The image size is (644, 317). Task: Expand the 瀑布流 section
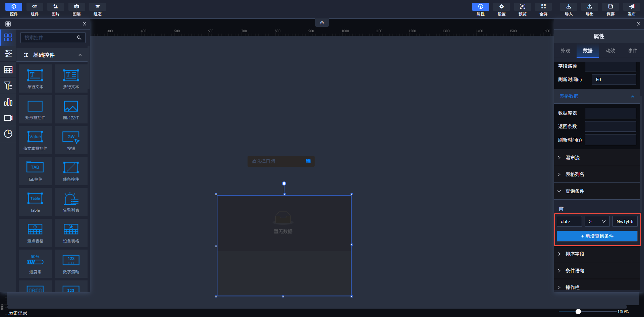pos(572,158)
